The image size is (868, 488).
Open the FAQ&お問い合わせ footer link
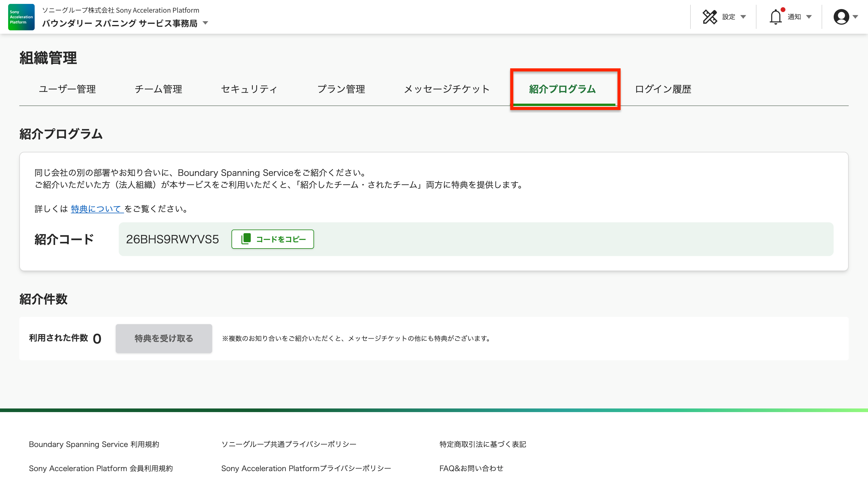pyautogui.click(x=471, y=468)
